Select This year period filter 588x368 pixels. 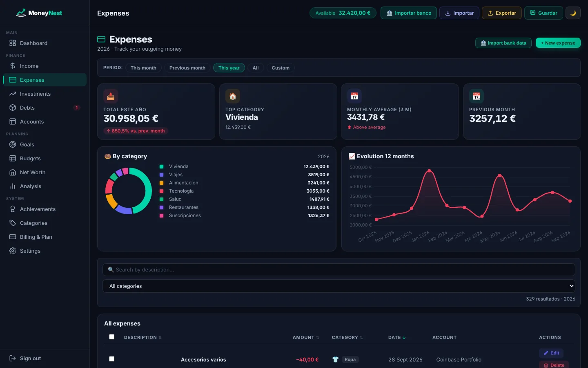[x=229, y=68]
